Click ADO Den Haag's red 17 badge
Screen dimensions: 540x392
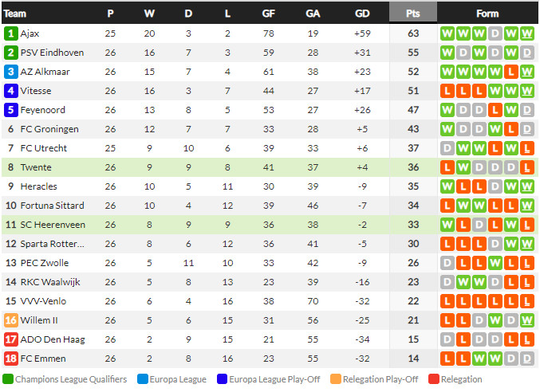[x=10, y=339]
